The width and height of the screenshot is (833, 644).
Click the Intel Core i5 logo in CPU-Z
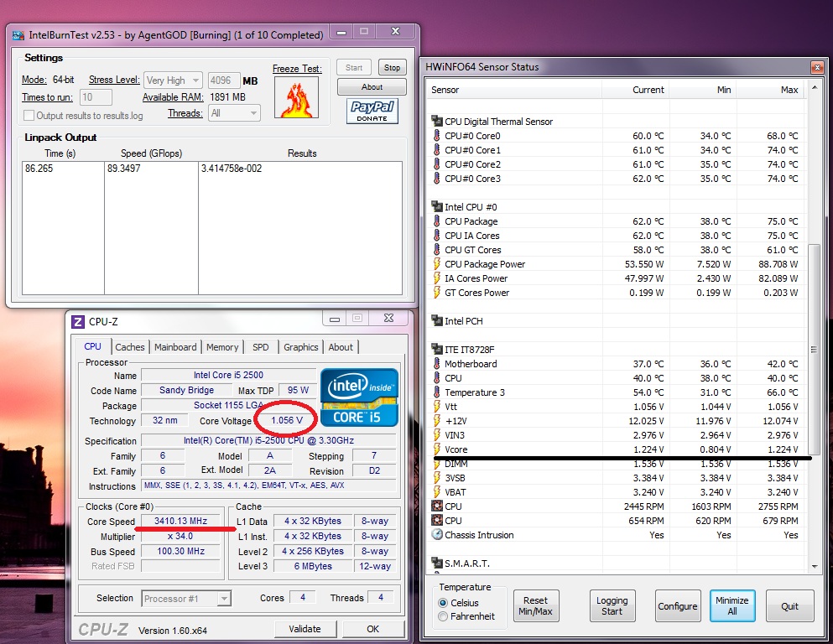pos(358,397)
